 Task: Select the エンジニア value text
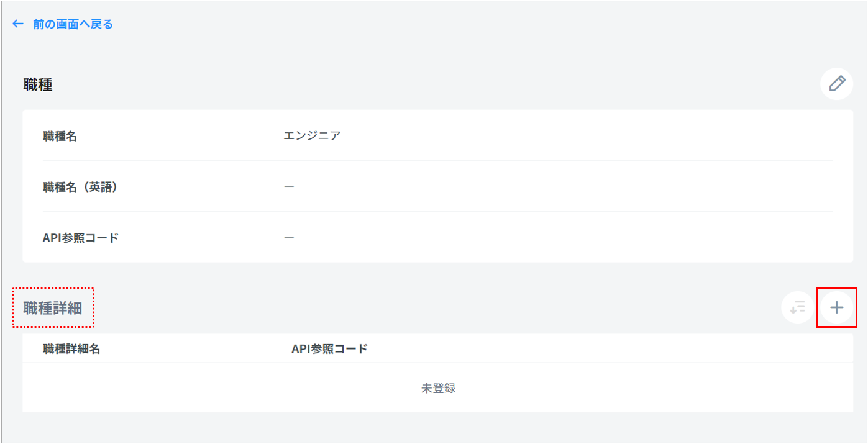coord(312,135)
